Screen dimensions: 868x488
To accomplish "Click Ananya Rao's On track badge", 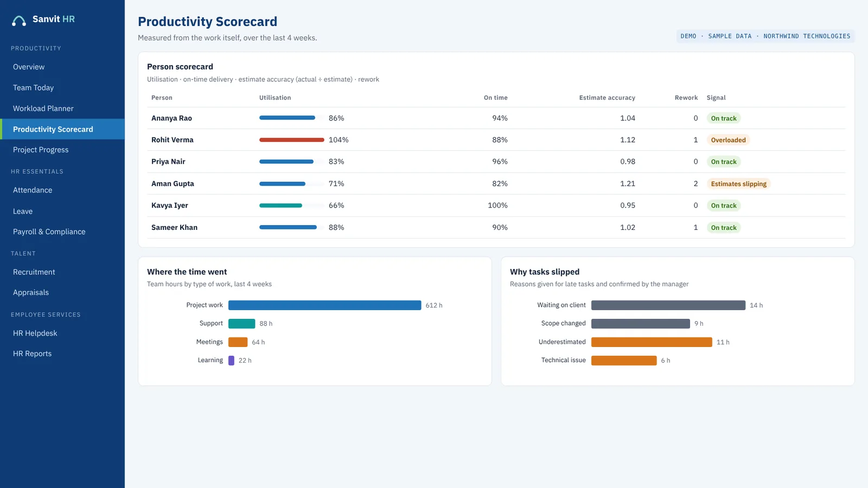I will [x=724, y=118].
